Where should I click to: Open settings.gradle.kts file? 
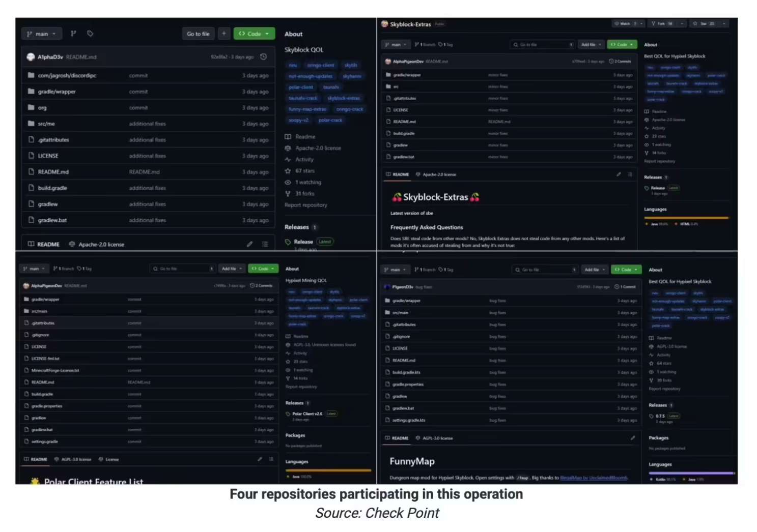click(409, 420)
